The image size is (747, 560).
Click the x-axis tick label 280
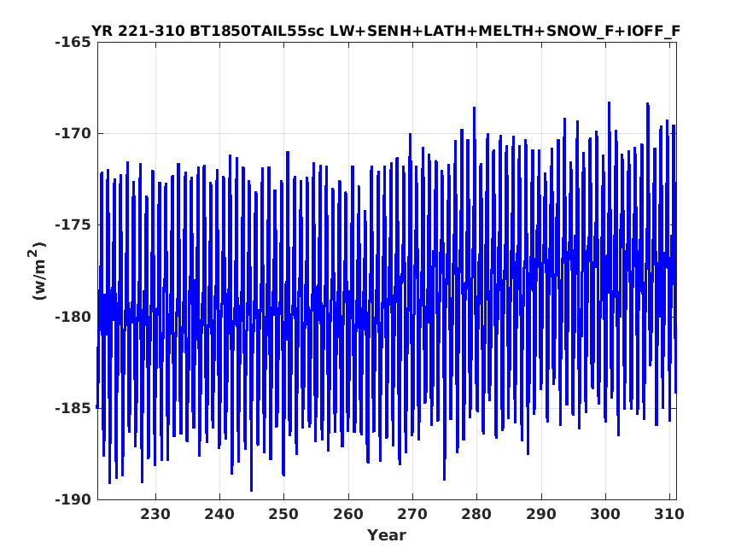477,514
